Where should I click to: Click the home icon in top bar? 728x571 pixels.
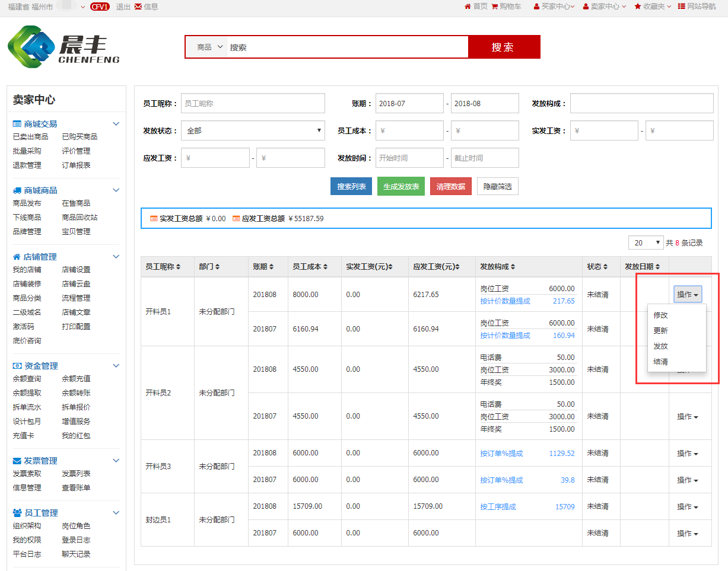pyautogui.click(x=468, y=7)
